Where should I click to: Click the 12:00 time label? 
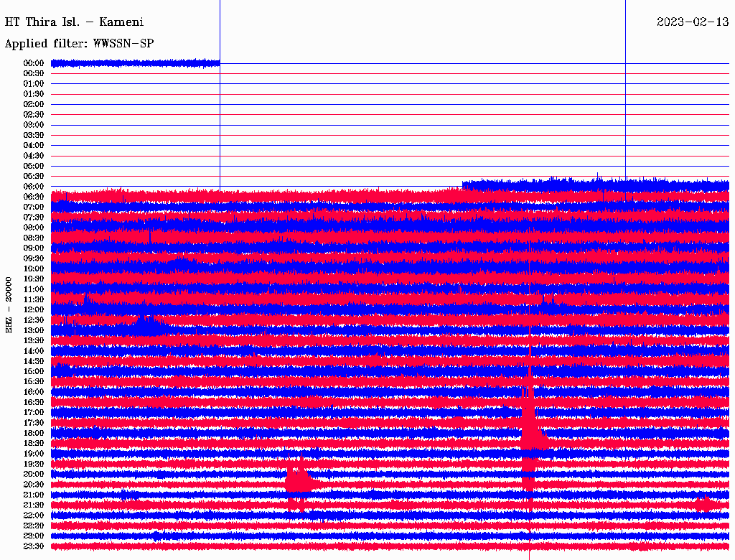34,309
